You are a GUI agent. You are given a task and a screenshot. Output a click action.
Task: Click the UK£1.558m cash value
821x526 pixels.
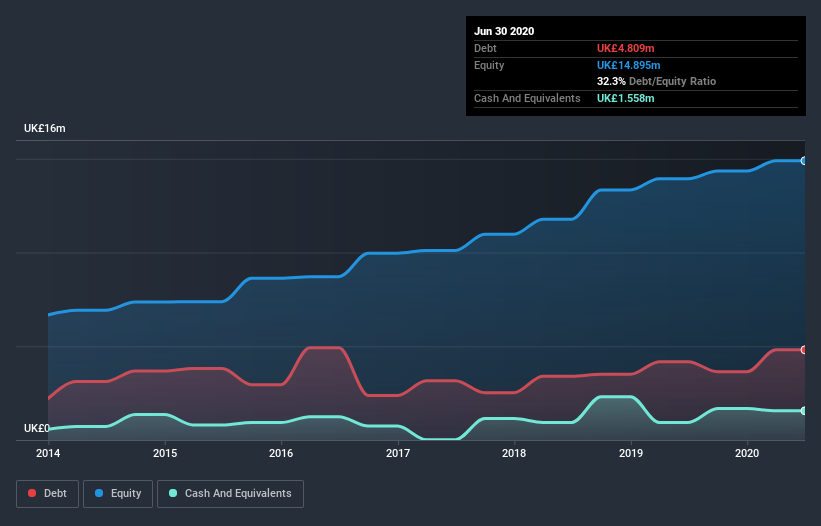click(626, 98)
